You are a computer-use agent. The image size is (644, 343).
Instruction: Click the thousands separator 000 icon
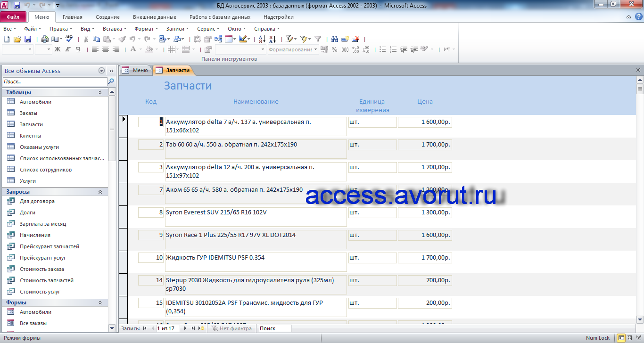click(x=345, y=49)
